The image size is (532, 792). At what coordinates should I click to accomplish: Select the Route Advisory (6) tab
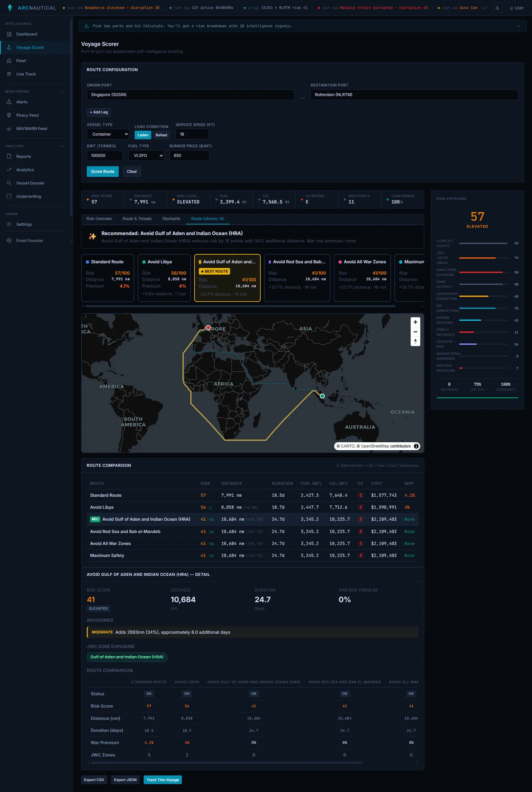(x=208, y=219)
